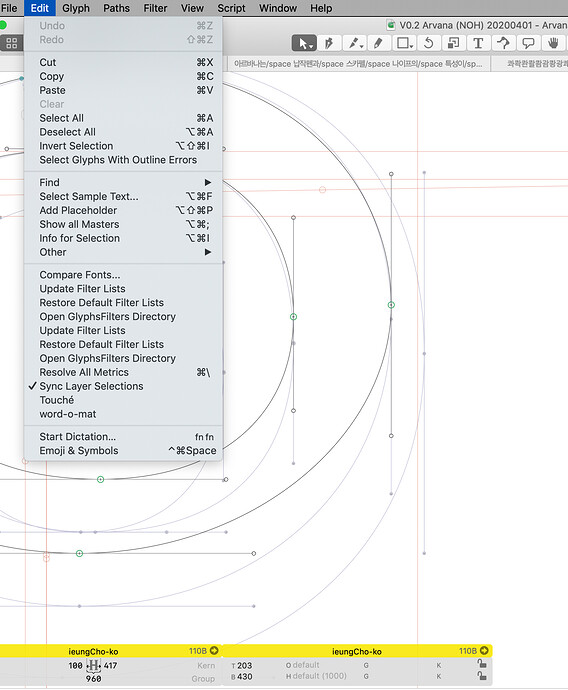Choose the Rotate tool
Screen dimensions: 568x690
click(x=429, y=43)
